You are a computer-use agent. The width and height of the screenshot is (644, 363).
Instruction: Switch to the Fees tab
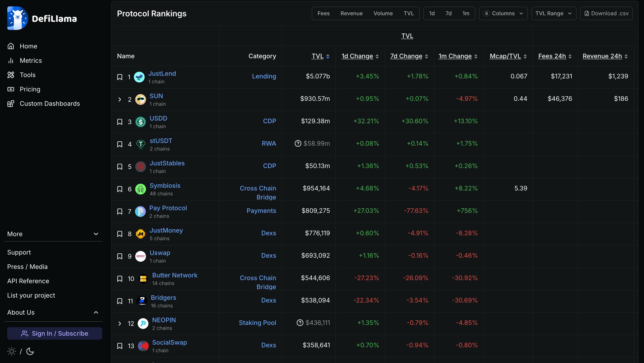[323, 13]
